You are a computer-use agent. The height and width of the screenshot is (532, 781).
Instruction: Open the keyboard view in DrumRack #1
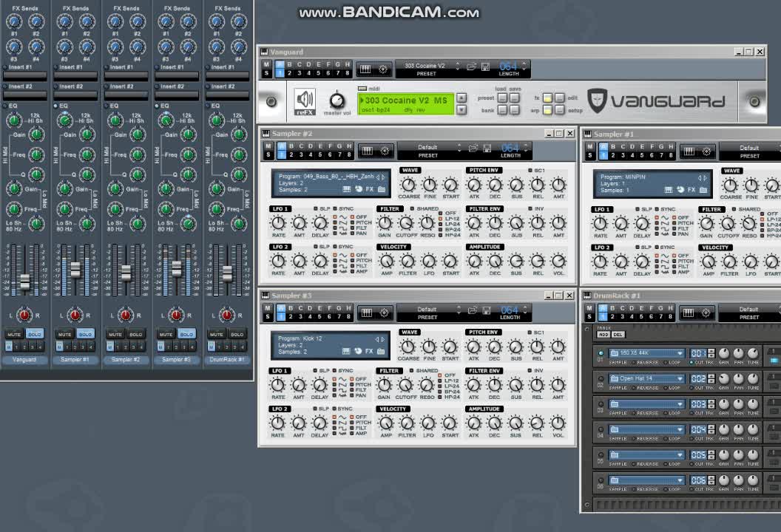coord(689,313)
